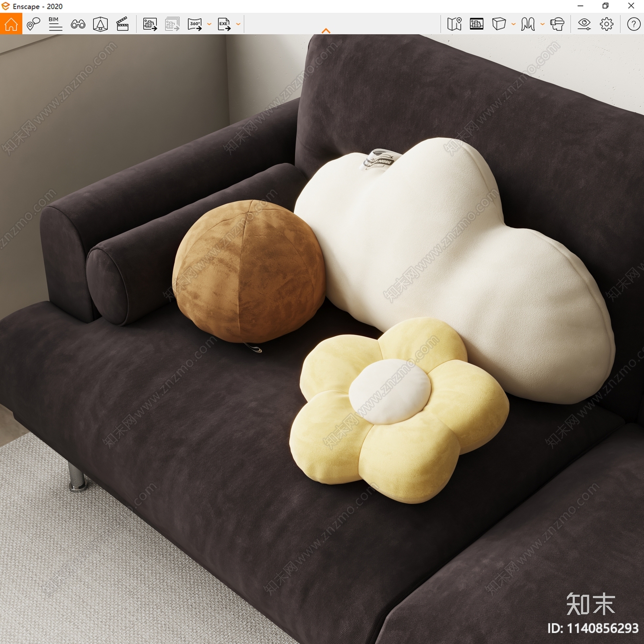644x644 pixels.
Task: Close the Enscape window
Action: pyautogui.click(x=631, y=6)
